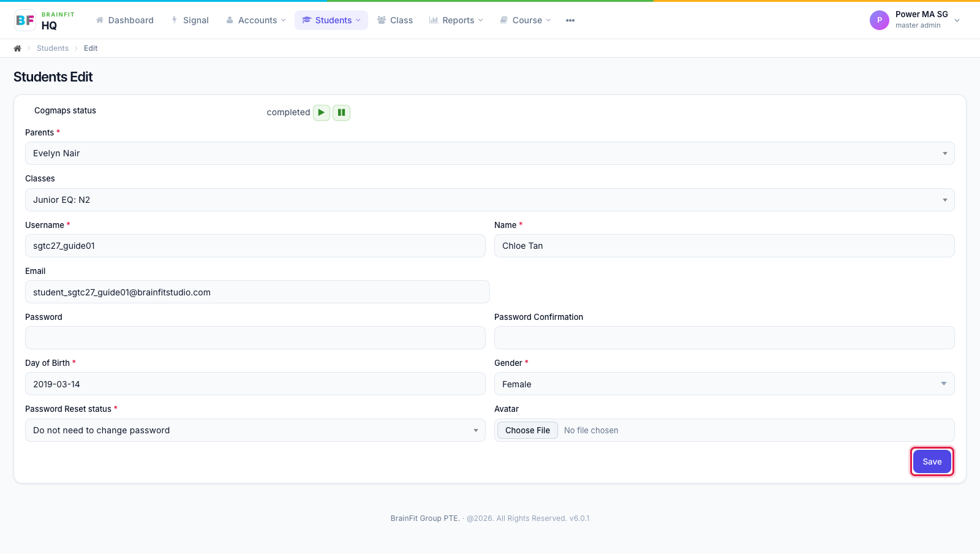Open the Students dropdown menu
Viewport: 980px width, 554px height.
(x=331, y=20)
